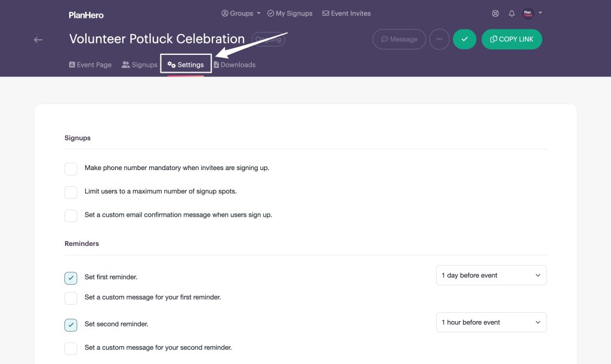Click the help lifebuoy icon

(495, 13)
